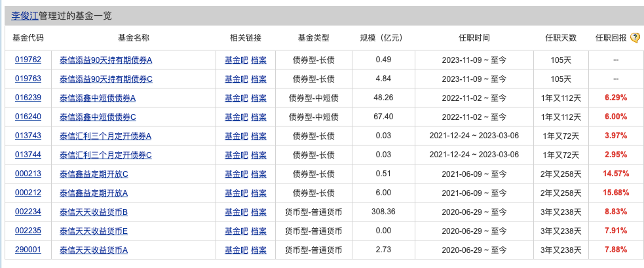The height and width of the screenshot is (268, 644).
Task: Click the 6.29% return value
Action: [616, 98]
